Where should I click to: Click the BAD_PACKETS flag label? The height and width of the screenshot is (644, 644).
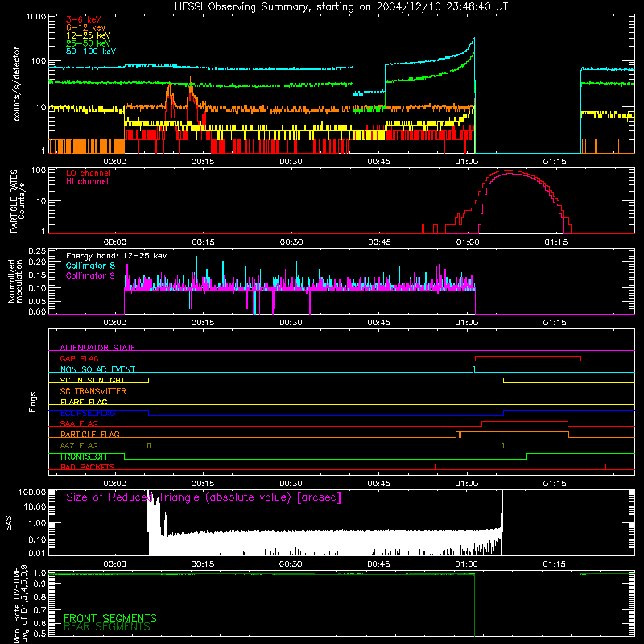pyautogui.click(x=88, y=467)
